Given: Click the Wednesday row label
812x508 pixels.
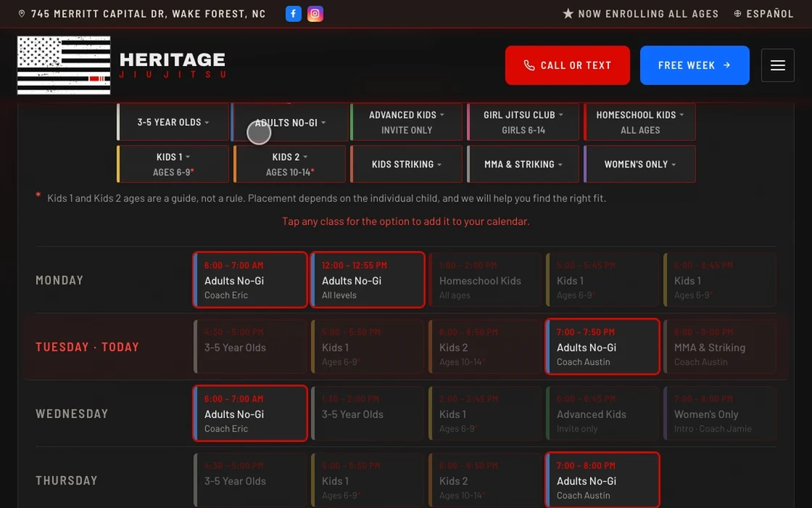Looking at the screenshot, I should (x=72, y=414).
